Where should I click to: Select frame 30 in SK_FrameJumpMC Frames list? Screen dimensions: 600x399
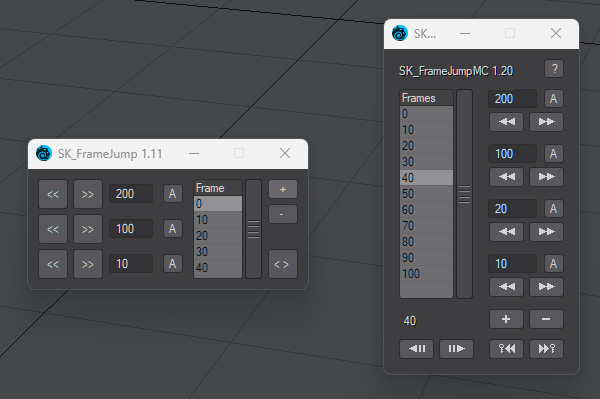pyautogui.click(x=426, y=161)
